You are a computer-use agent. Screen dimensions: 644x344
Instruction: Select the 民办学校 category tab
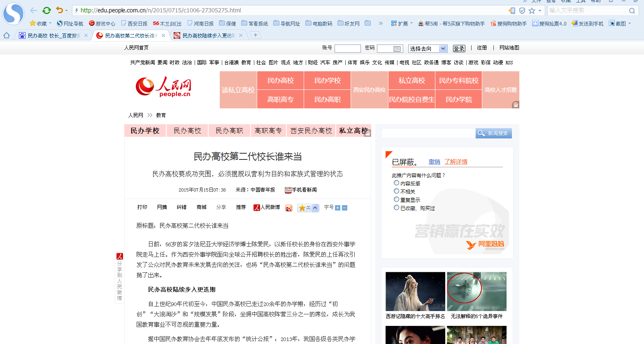(x=145, y=131)
